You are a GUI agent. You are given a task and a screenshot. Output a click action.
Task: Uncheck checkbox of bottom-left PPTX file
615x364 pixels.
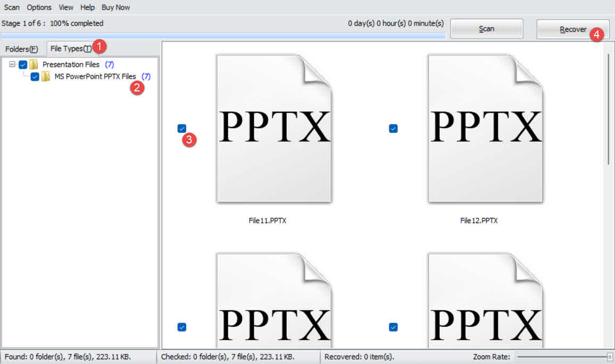[x=181, y=327]
